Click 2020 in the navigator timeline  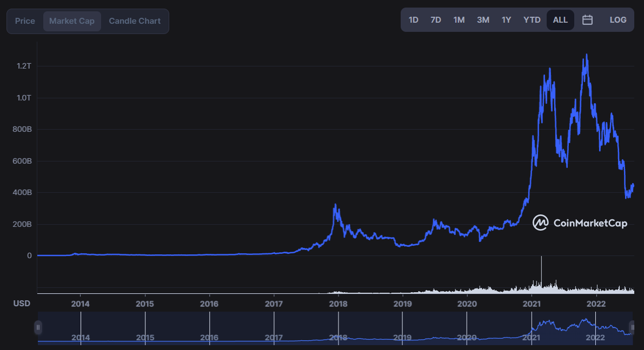pos(467,338)
